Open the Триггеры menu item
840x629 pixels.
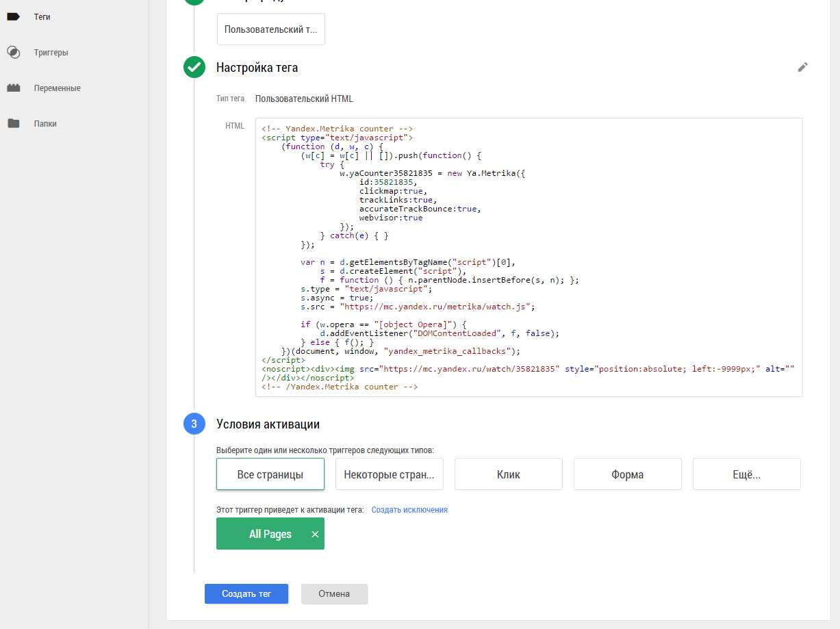point(51,52)
